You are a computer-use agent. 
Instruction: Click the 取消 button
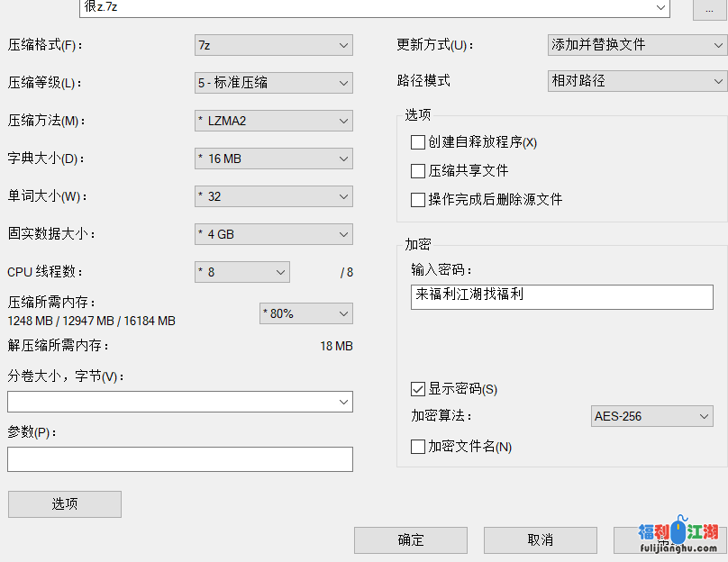coord(540,540)
